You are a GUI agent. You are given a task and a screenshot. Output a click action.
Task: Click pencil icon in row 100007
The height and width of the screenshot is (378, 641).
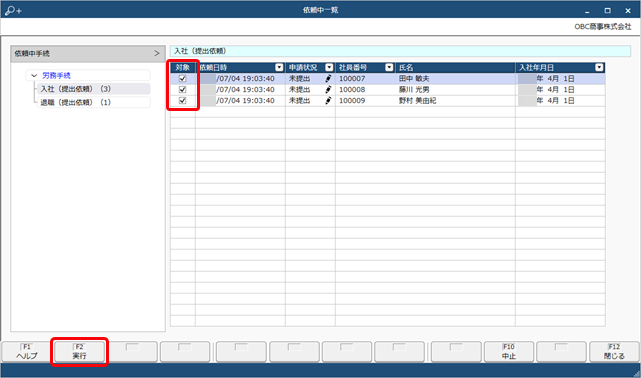coord(328,78)
